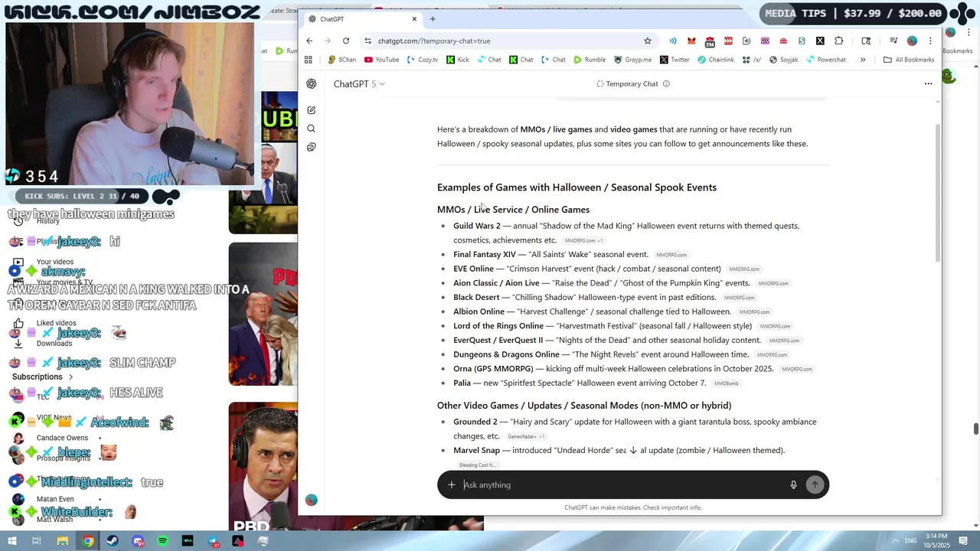Open the Groyp.me bookmark
The height and width of the screenshot is (551, 980).
(632, 60)
